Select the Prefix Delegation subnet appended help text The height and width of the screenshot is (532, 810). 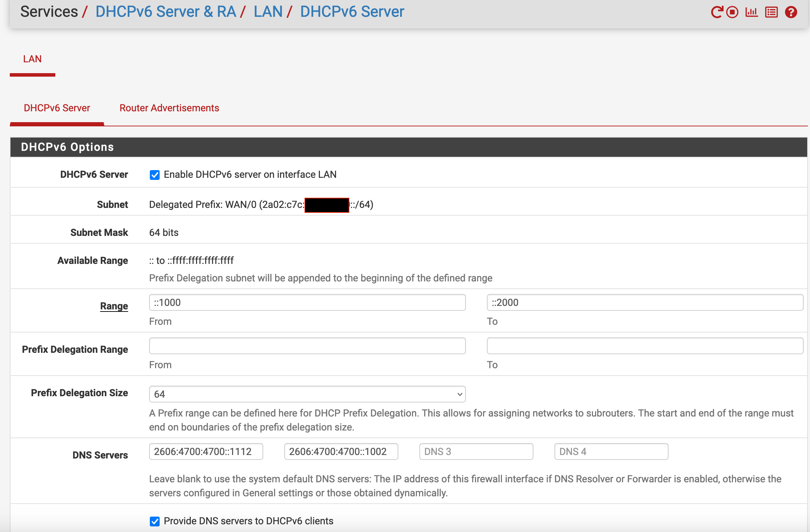click(x=321, y=278)
